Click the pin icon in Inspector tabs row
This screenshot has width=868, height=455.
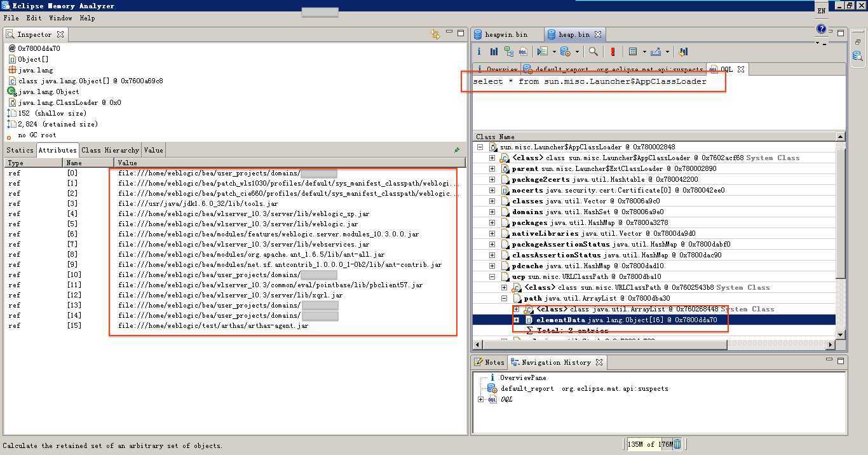point(457,150)
